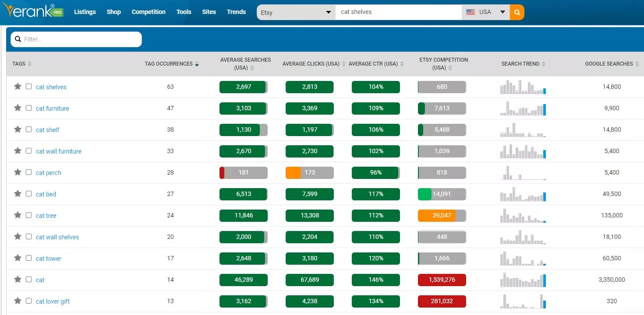Click the cat perch searches bar 181
This screenshot has height=315, width=644.
click(244, 172)
